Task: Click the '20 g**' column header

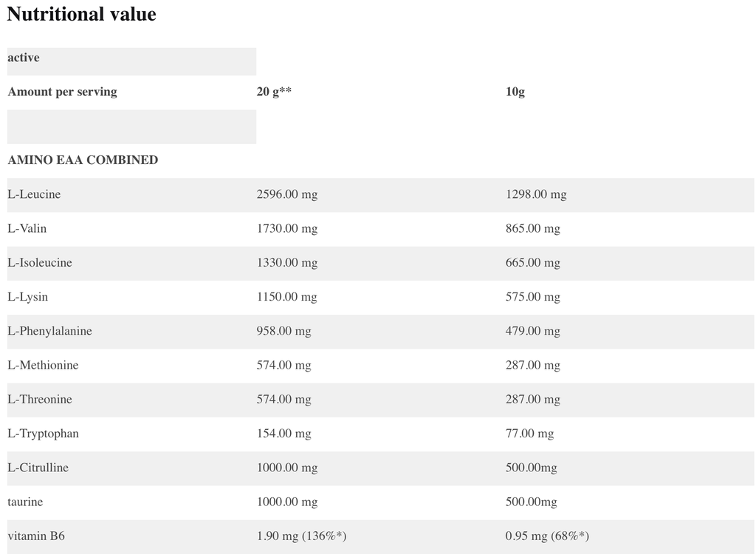Action: pos(274,92)
